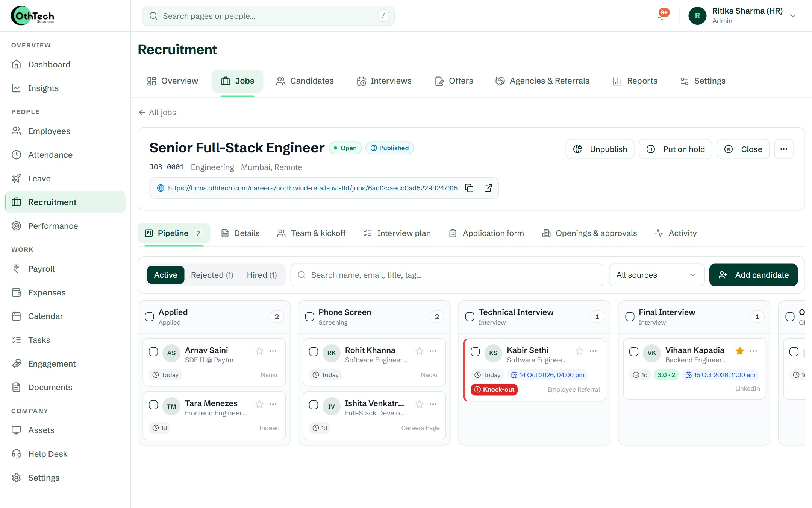This screenshot has width=812, height=508.
Task: Focus Search pages or people box
Action: (268, 16)
